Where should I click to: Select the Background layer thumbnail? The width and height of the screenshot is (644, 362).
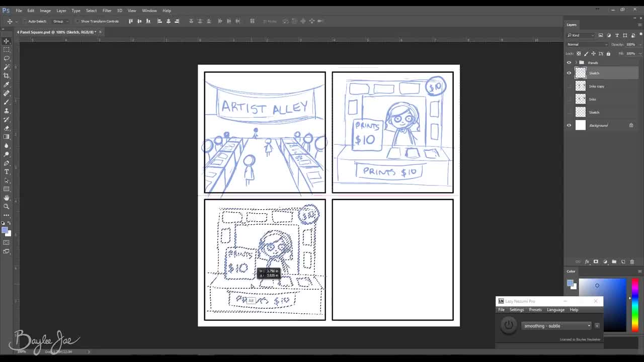point(581,125)
